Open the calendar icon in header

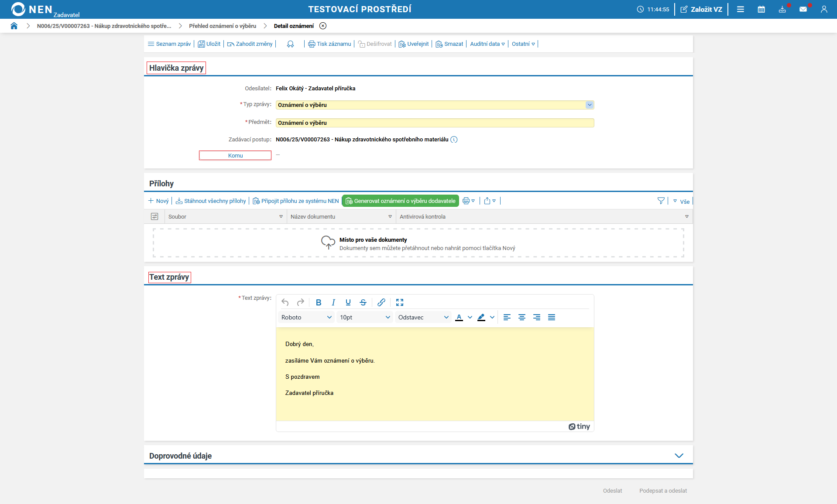click(x=761, y=9)
